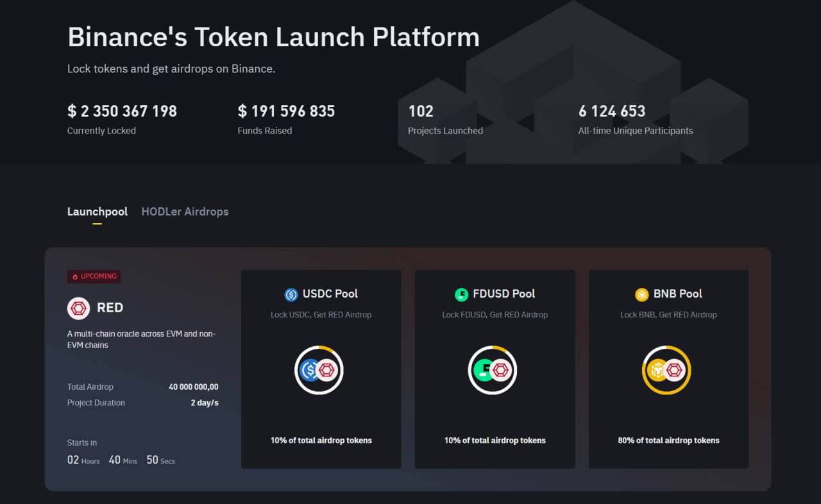The width and height of the screenshot is (821, 504).
Task: Click the 'Total Airdrop' label
Action: (x=90, y=387)
